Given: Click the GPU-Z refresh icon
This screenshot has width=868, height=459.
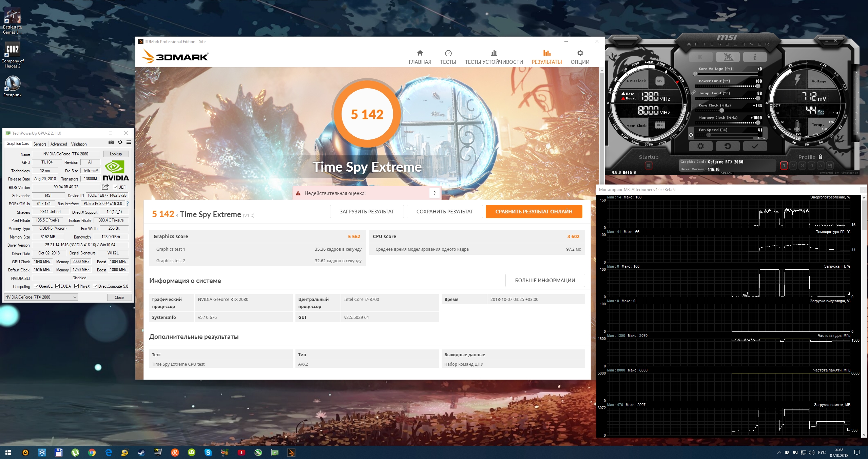Looking at the screenshot, I should coord(120,142).
